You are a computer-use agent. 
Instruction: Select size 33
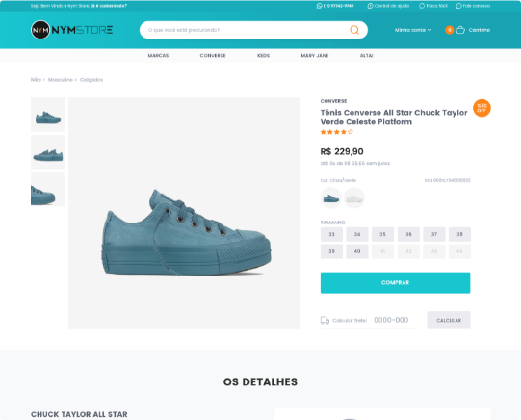point(331,234)
